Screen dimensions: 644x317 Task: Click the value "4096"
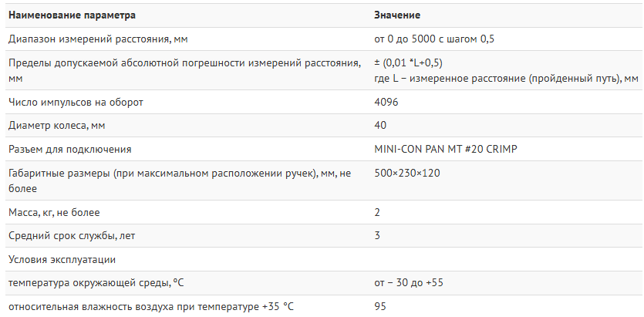point(386,102)
